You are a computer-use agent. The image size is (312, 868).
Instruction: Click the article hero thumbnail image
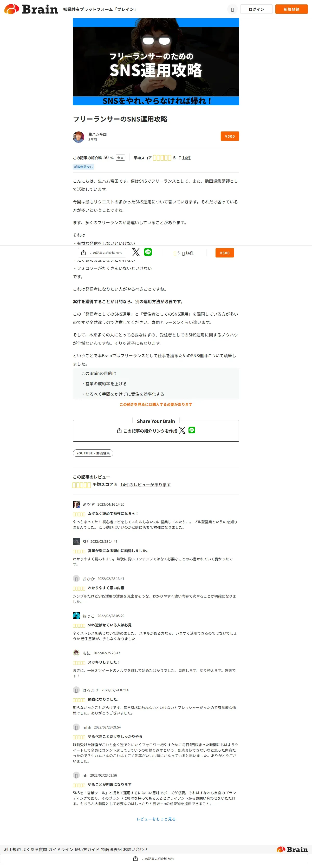coord(156,62)
